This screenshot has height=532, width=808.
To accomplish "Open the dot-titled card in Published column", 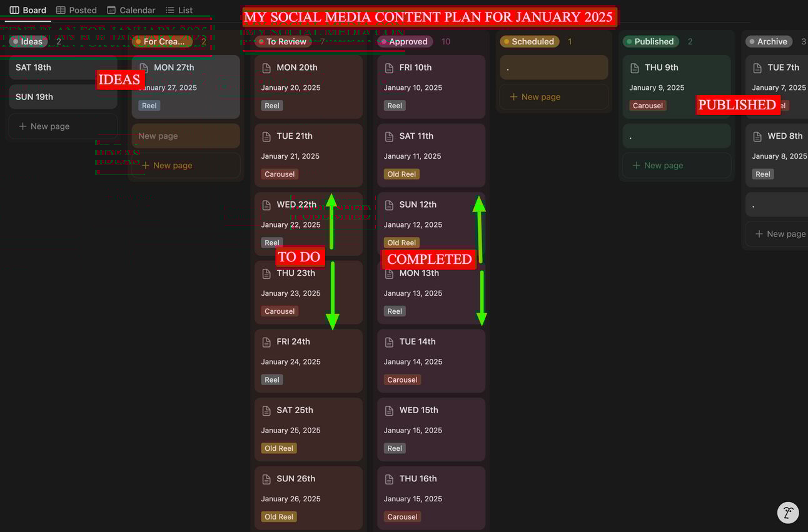I will click(677, 136).
